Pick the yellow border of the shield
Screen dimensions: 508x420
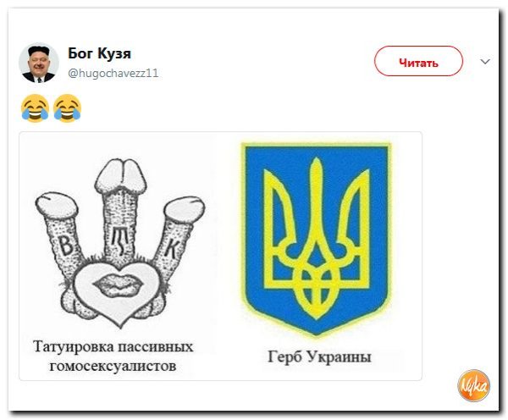(x=243, y=227)
